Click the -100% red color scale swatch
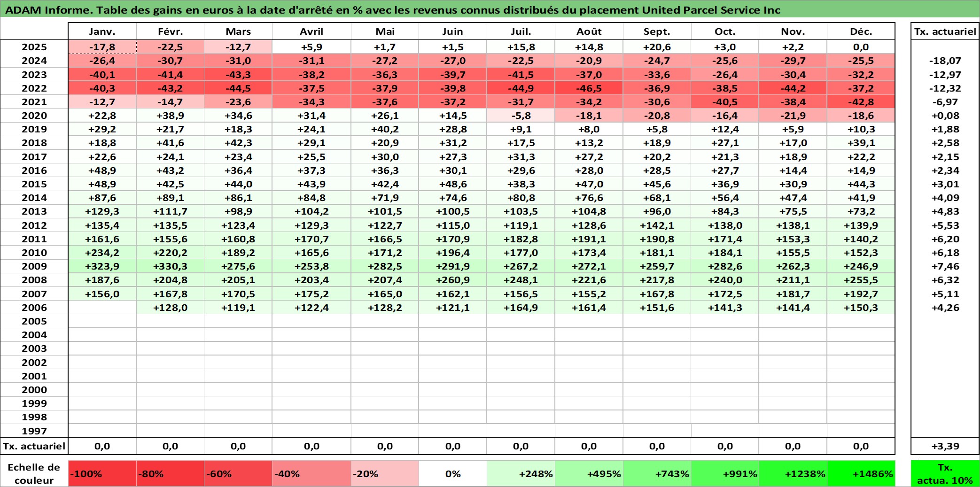 click(102, 473)
